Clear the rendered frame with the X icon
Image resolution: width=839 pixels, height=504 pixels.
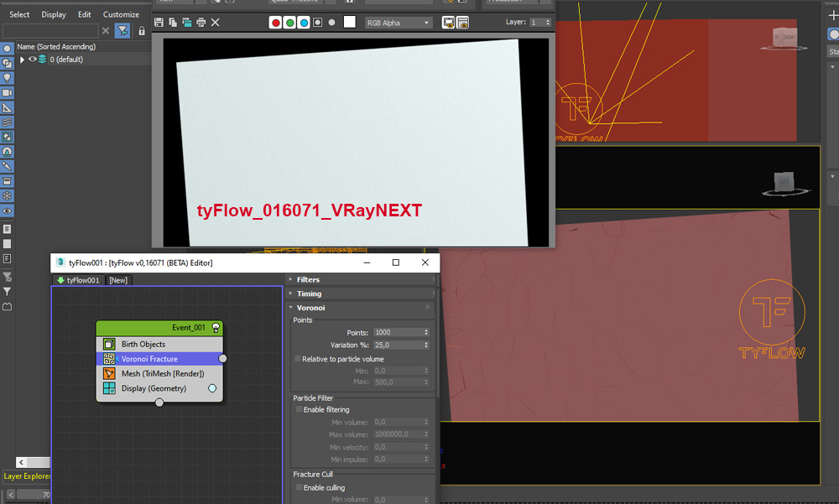pos(215,23)
